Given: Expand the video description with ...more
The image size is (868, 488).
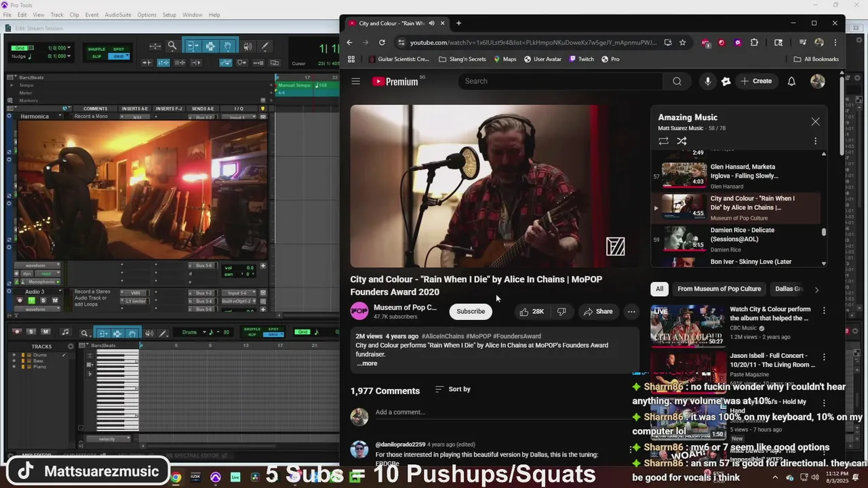Looking at the screenshot, I should (x=367, y=364).
